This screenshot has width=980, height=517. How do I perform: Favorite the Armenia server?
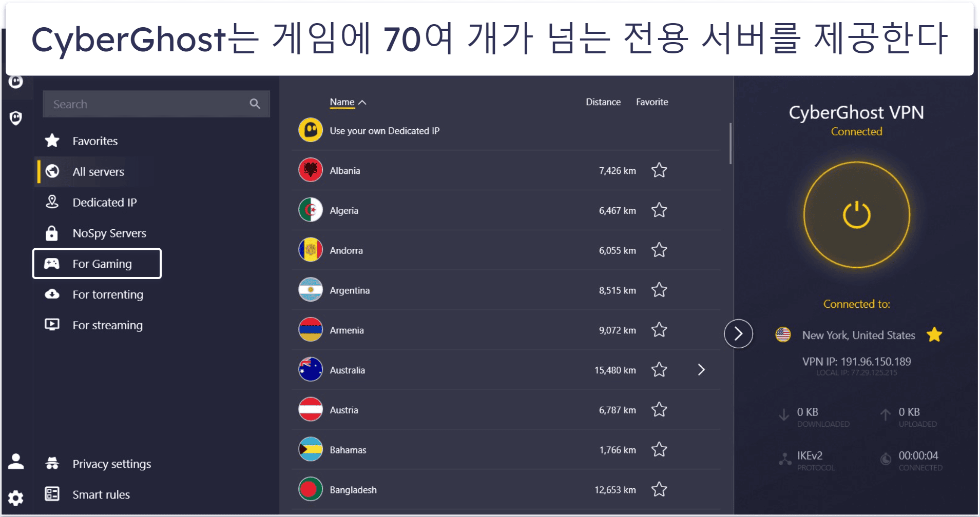coord(659,330)
